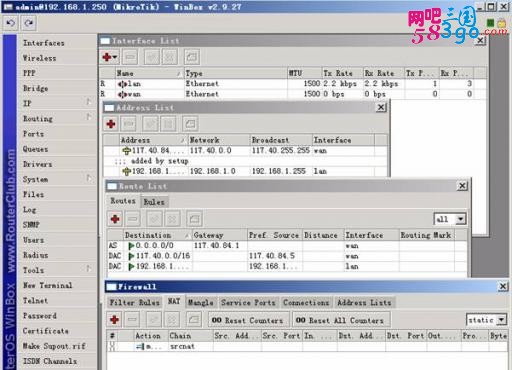This screenshot has width=512, height=370.
Task: Disable the selected NAT rule in Firewall
Action: coord(172,320)
